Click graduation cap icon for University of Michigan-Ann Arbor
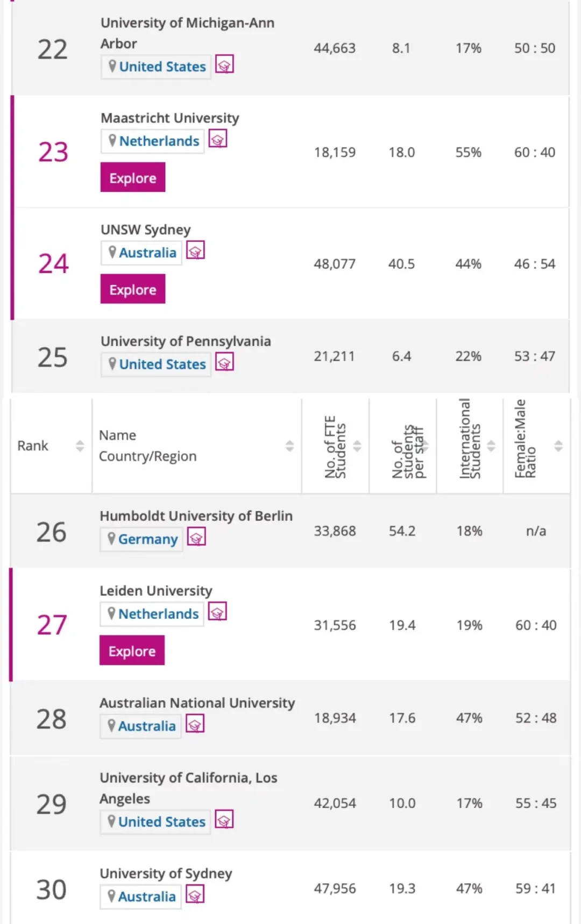 pyautogui.click(x=224, y=65)
